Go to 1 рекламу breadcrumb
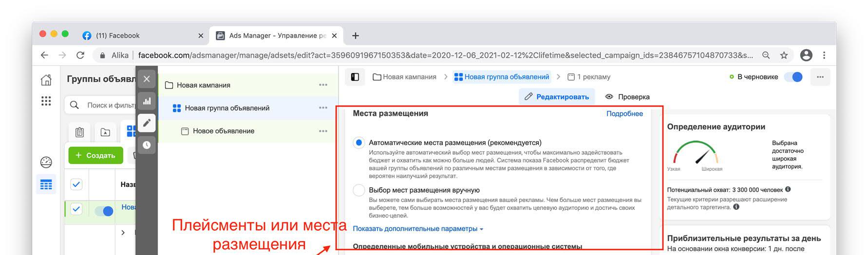Image resolution: width=868 pixels, height=255 pixels. 589,77
